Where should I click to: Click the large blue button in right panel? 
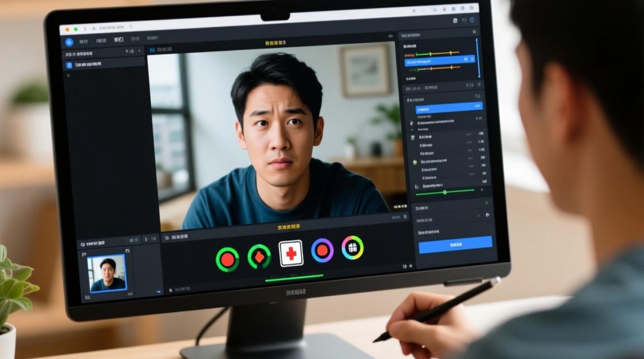tap(455, 244)
